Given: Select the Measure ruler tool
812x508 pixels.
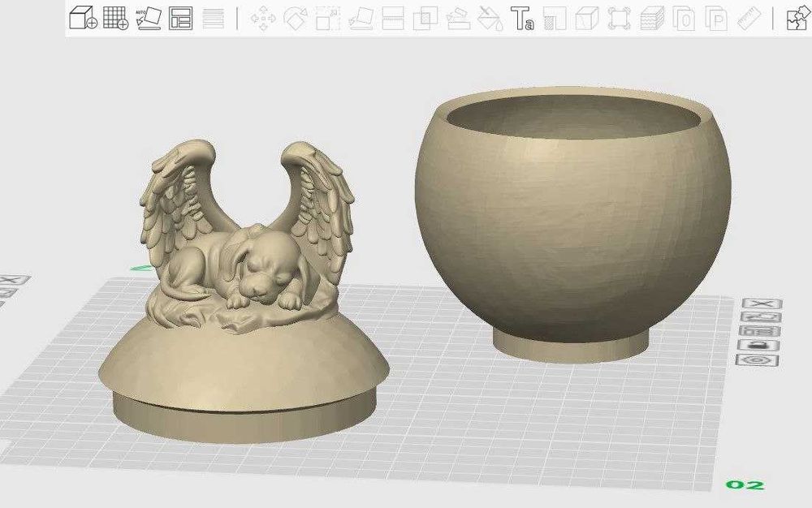Looking at the screenshot, I should pos(749,18).
